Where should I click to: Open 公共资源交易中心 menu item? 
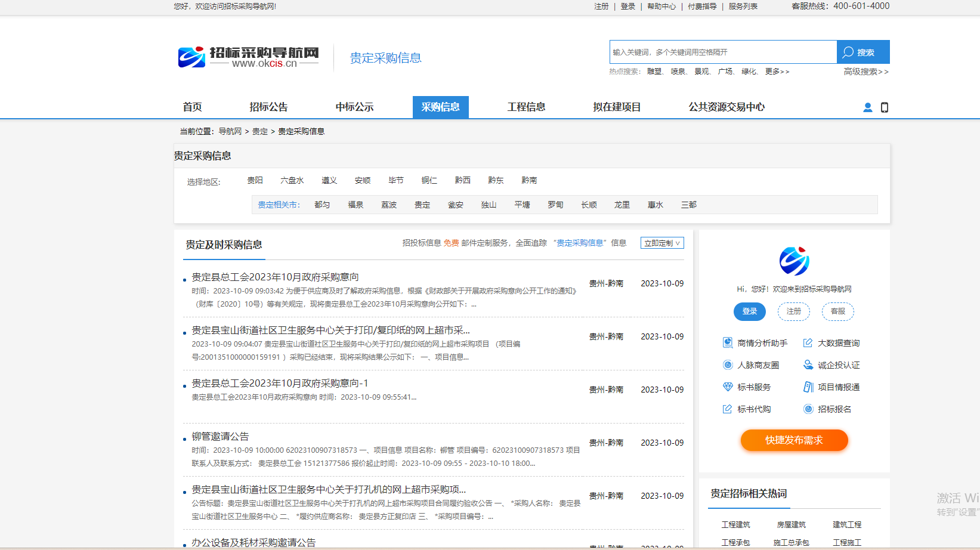pyautogui.click(x=727, y=107)
